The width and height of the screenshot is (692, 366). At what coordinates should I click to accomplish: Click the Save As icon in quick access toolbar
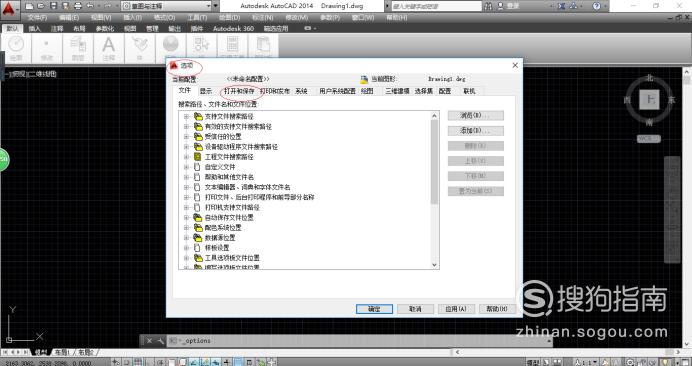point(65,6)
